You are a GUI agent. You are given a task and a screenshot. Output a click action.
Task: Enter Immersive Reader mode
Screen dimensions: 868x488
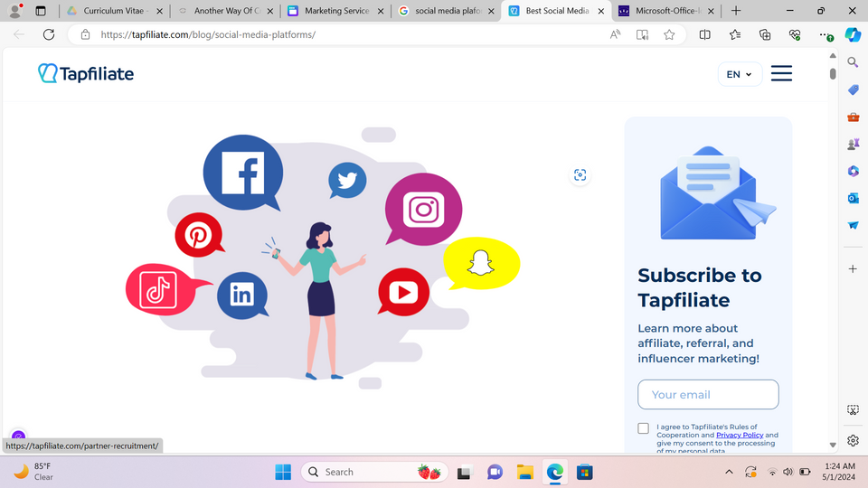pos(642,34)
